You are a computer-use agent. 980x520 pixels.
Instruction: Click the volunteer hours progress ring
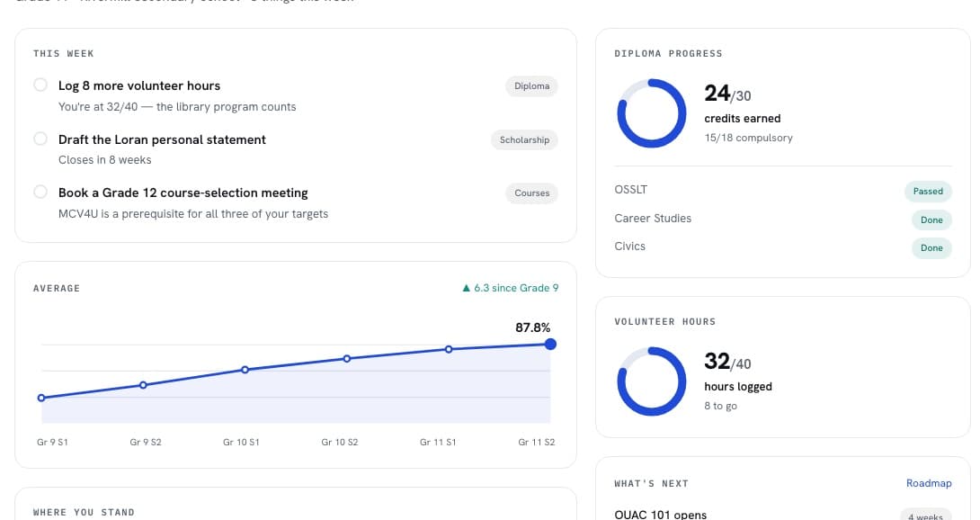(x=651, y=381)
